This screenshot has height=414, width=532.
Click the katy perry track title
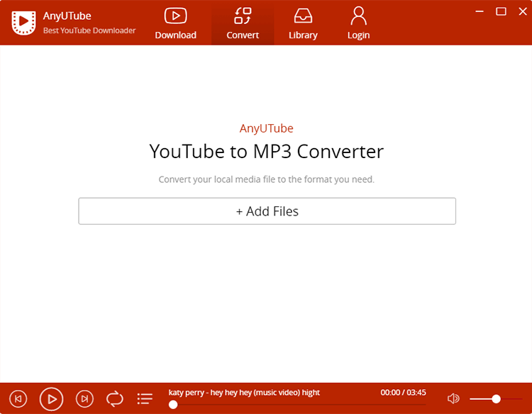pyautogui.click(x=244, y=392)
